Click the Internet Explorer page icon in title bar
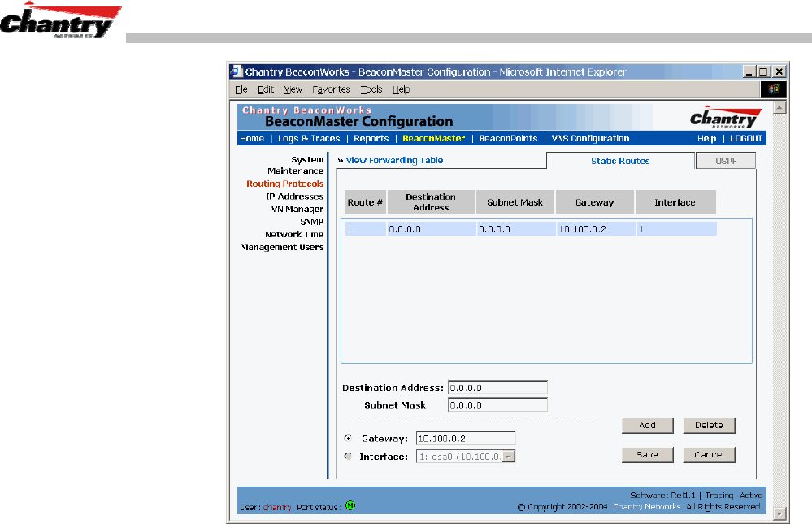 point(237,71)
